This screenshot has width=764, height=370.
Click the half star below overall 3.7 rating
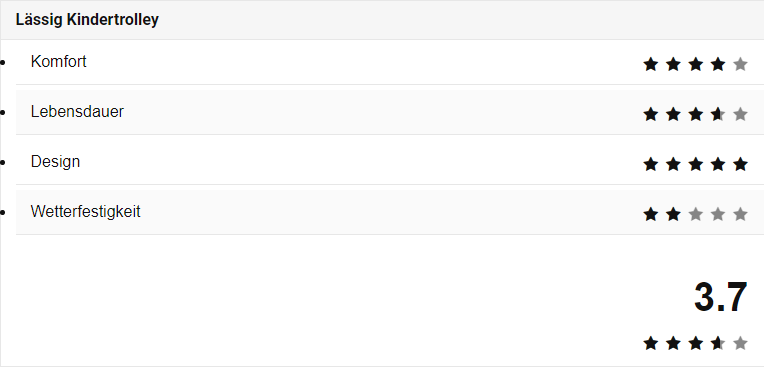tap(718, 343)
